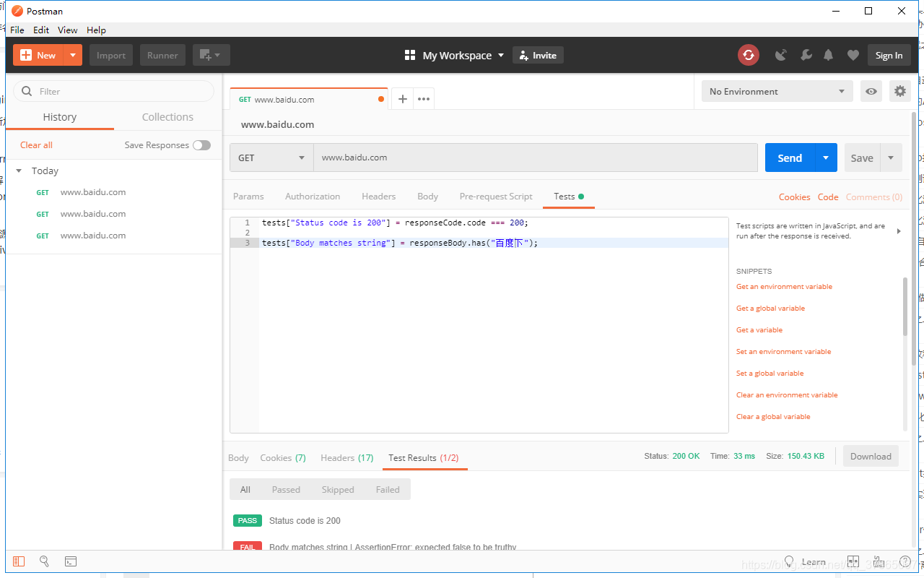Open the response Body tab
This screenshot has height=578, width=924.
point(238,458)
